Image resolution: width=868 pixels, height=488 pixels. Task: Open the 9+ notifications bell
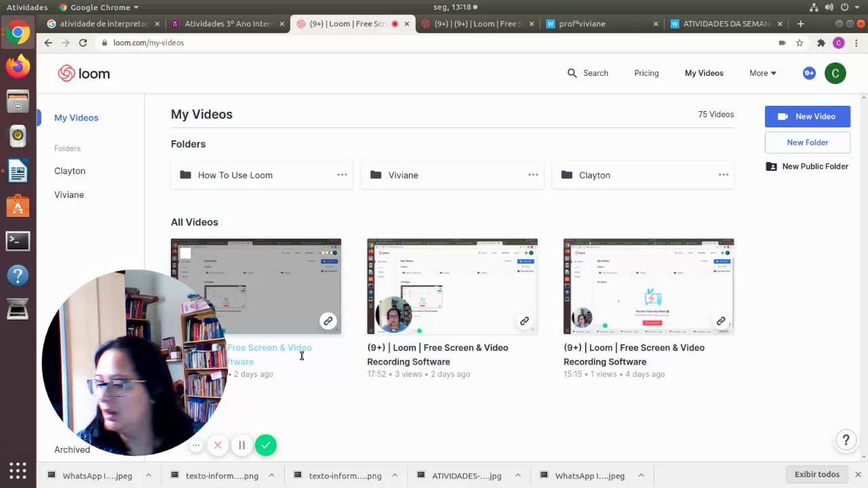click(x=809, y=73)
